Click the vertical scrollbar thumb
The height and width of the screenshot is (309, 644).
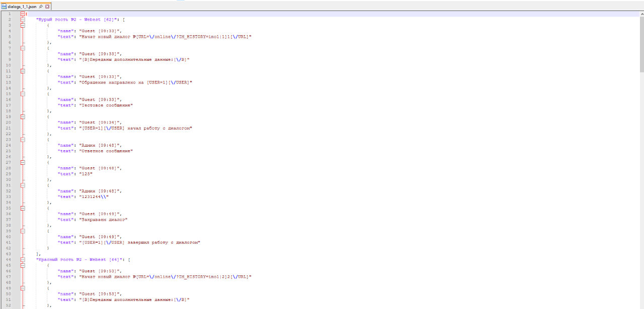point(641,45)
